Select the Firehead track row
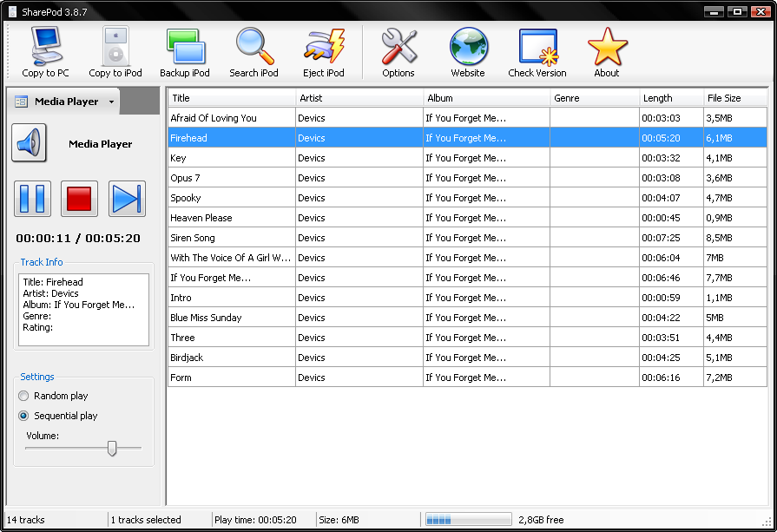 tap(467, 138)
